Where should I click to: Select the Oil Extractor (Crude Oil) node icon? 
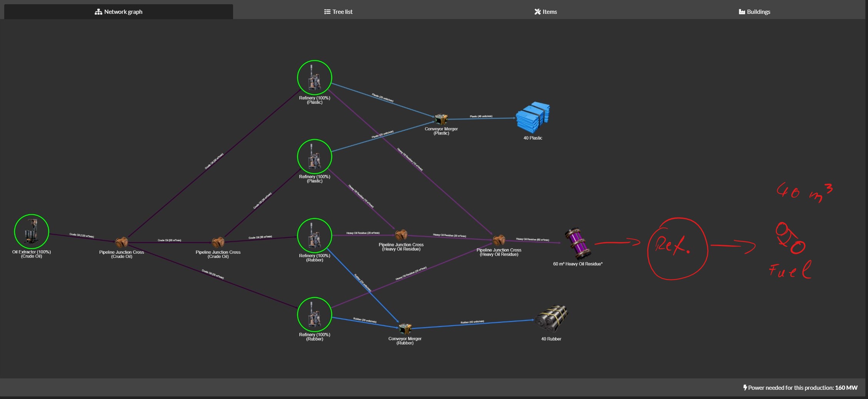pyautogui.click(x=32, y=231)
